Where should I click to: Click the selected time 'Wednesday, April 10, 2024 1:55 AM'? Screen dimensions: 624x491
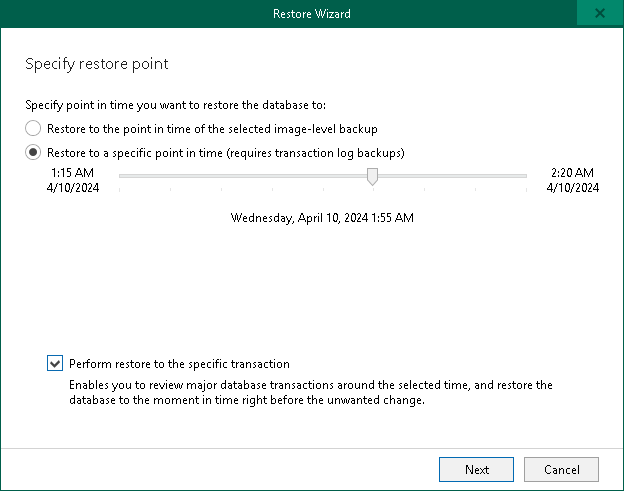(x=322, y=217)
